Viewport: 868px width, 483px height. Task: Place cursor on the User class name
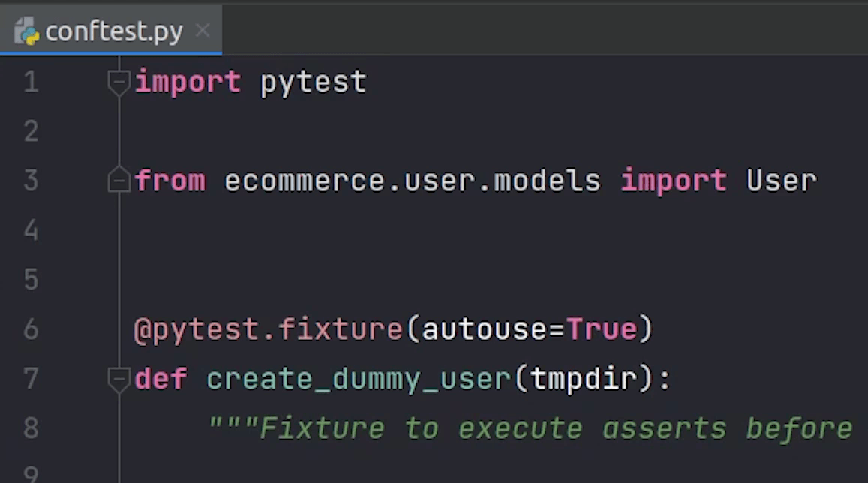coord(781,181)
